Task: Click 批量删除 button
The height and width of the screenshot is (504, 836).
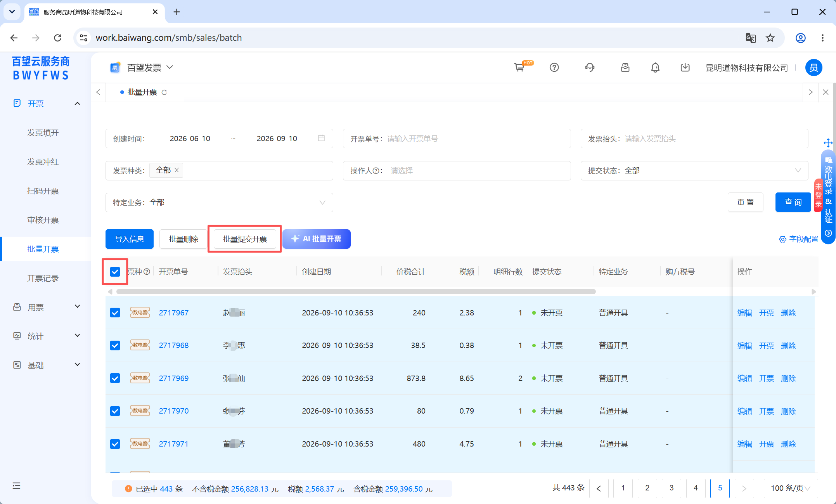Action: [x=183, y=239]
